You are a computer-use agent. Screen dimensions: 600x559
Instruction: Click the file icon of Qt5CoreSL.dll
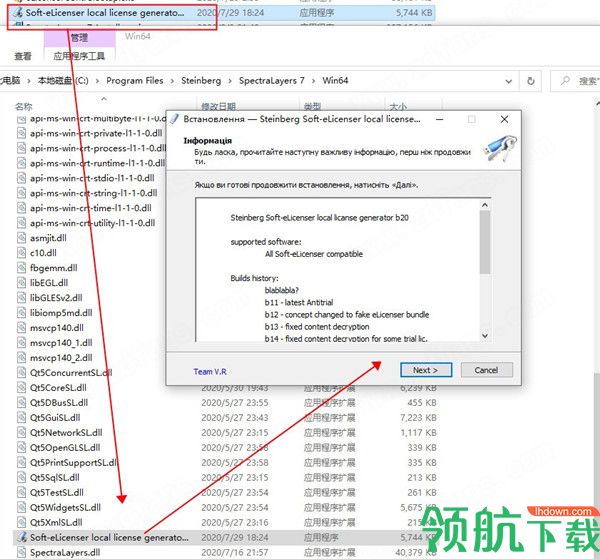click(x=21, y=387)
